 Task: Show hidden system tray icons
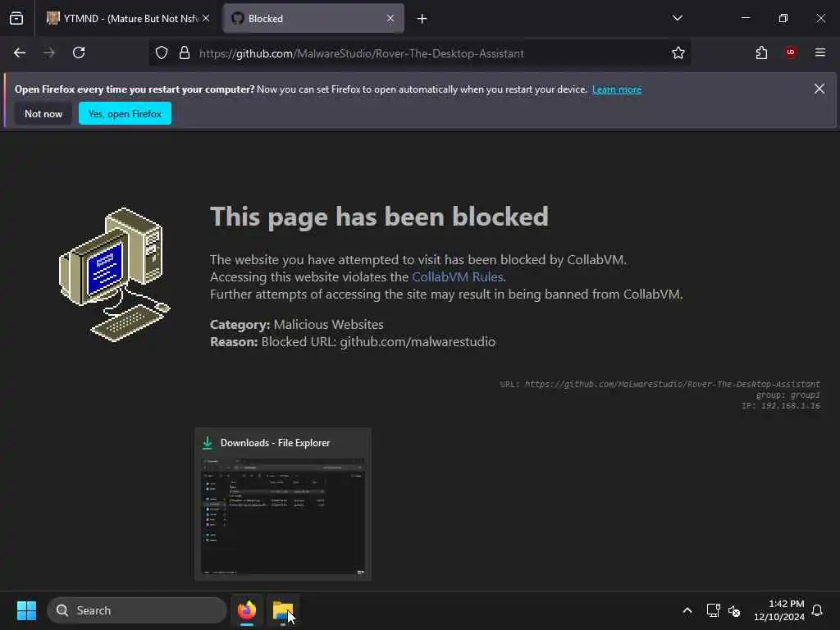click(687, 610)
